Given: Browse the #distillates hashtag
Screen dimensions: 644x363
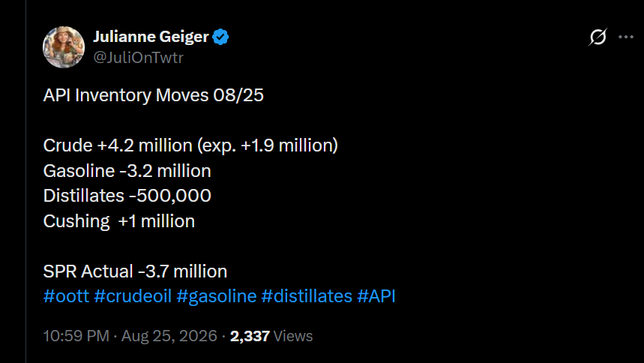Looking at the screenshot, I should pos(307,296).
